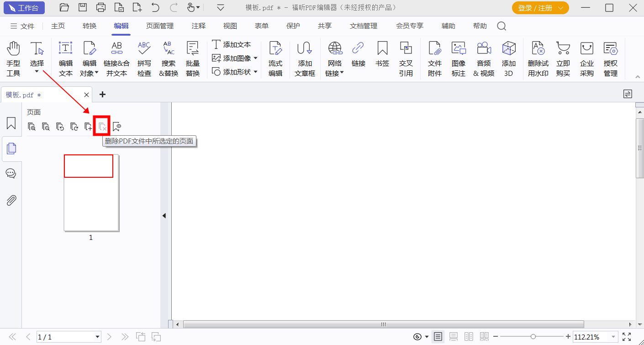
Task: Open the Spell Check (拼写检查) tool
Action: pos(144,57)
